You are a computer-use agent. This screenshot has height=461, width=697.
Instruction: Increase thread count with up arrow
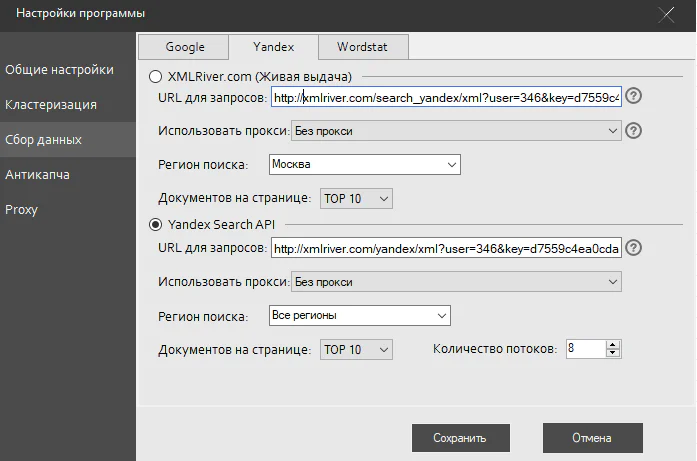613,345
